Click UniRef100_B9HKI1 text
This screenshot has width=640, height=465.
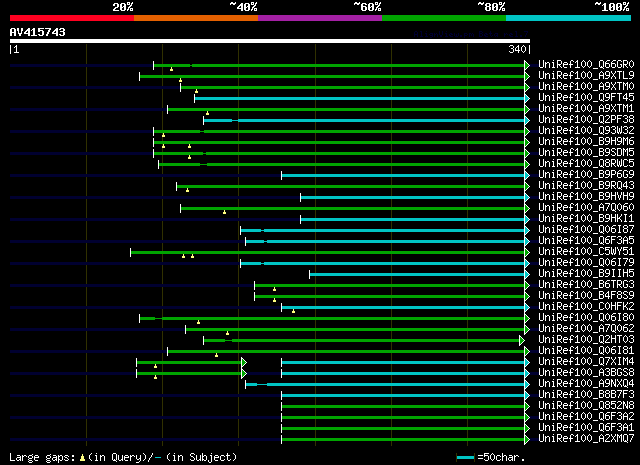click(x=586, y=219)
